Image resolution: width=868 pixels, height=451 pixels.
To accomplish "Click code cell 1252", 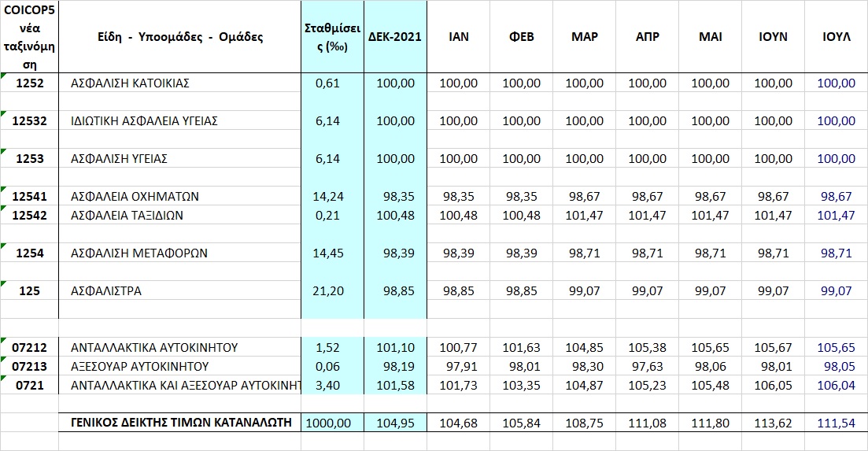I will [x=29, y=83].
